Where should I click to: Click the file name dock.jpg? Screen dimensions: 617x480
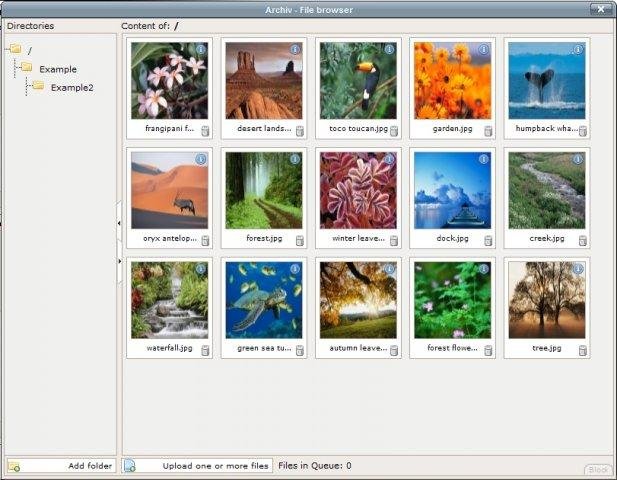(x=453, y=238)
